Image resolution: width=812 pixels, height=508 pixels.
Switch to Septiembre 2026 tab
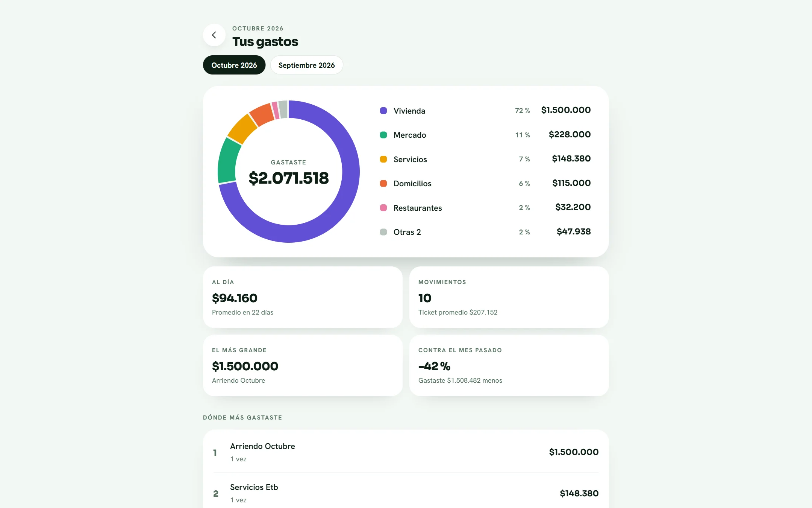[306, 65]
